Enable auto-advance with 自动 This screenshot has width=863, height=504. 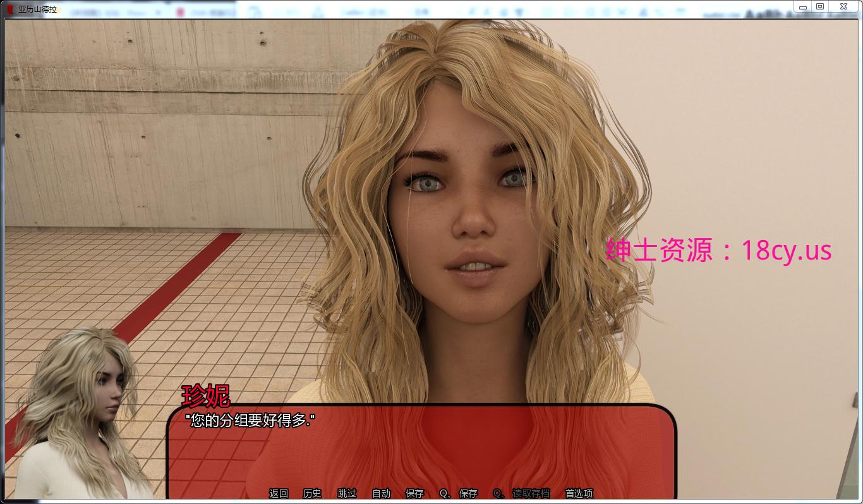[x=381, y=493]
